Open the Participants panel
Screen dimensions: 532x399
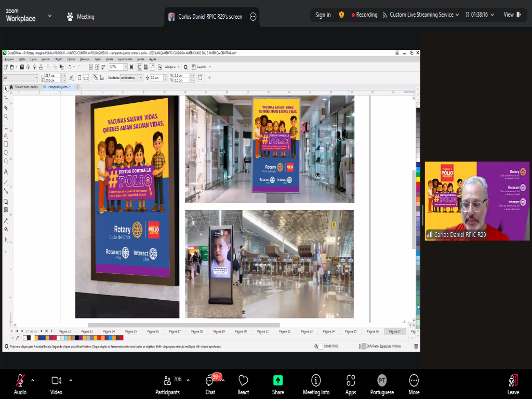tap(168, 381)
